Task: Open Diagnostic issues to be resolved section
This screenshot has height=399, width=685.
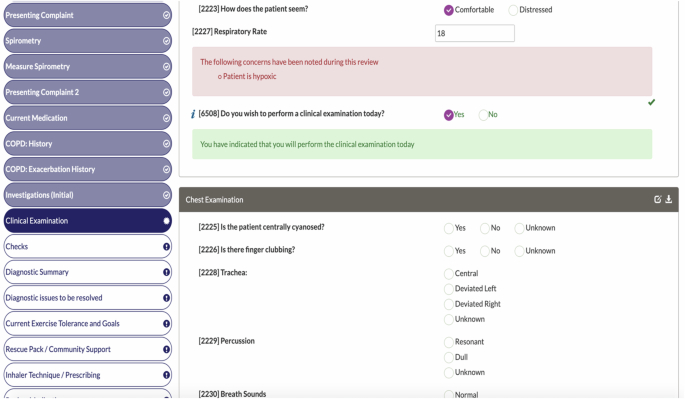Action: click(87, 298)
